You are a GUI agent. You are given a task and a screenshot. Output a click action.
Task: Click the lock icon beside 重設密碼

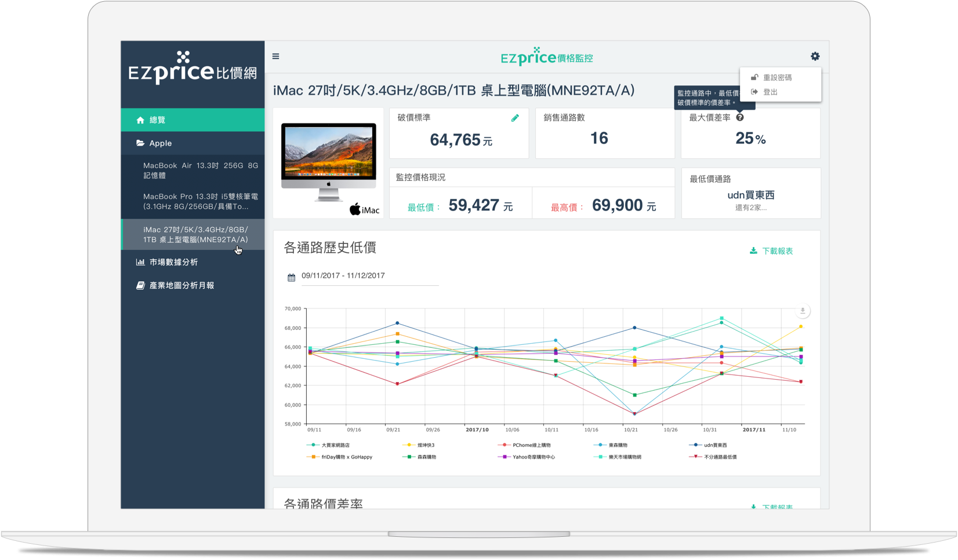[x=754, y=77]
